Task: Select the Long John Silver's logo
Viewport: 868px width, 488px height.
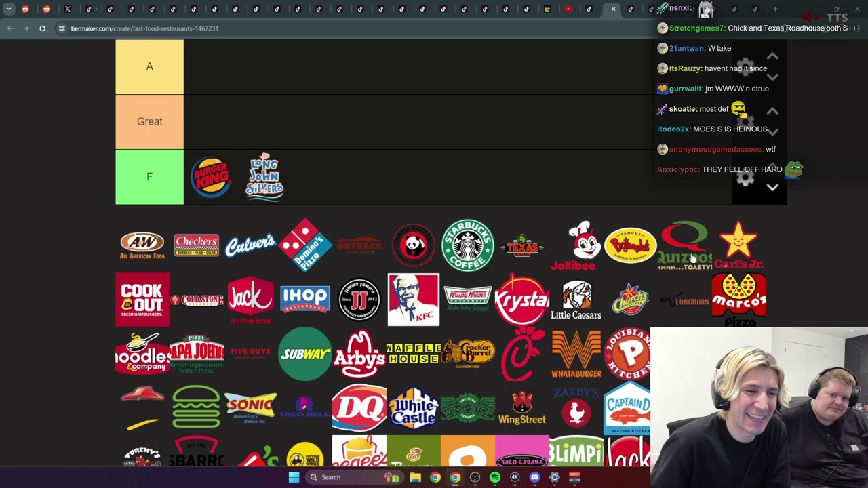Action: tap(264, 177)
